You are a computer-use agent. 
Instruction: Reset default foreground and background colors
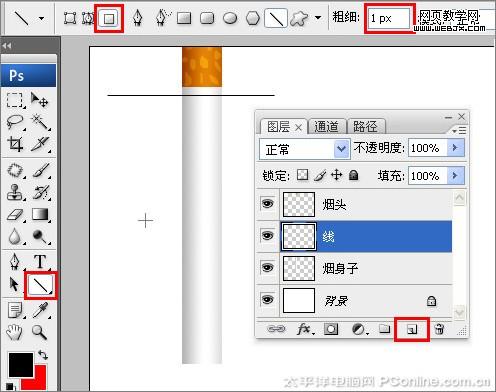(10, 387)
